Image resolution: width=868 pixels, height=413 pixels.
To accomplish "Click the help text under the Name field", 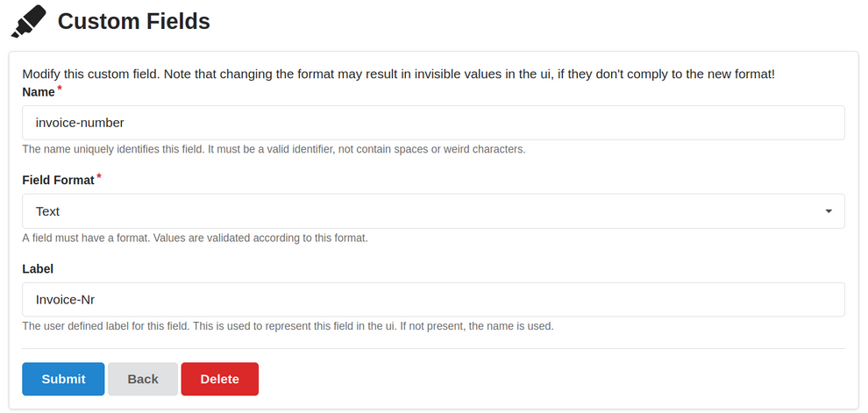I will [x=274, y=149].
